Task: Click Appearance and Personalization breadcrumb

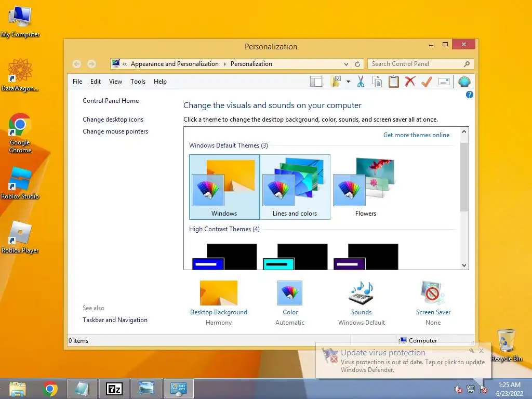Action: coord(175,64)
